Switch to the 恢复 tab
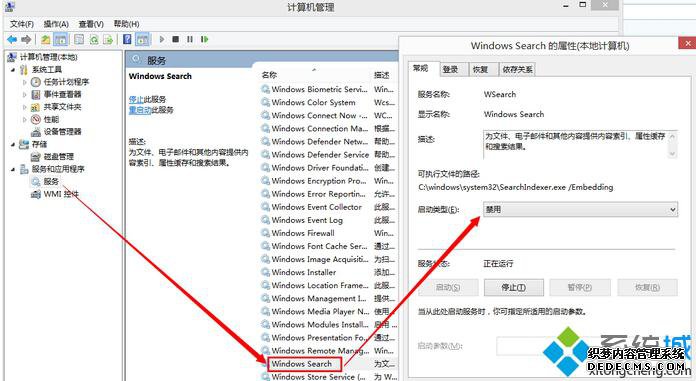Screen dimensions: 696x381 (480, 69)
